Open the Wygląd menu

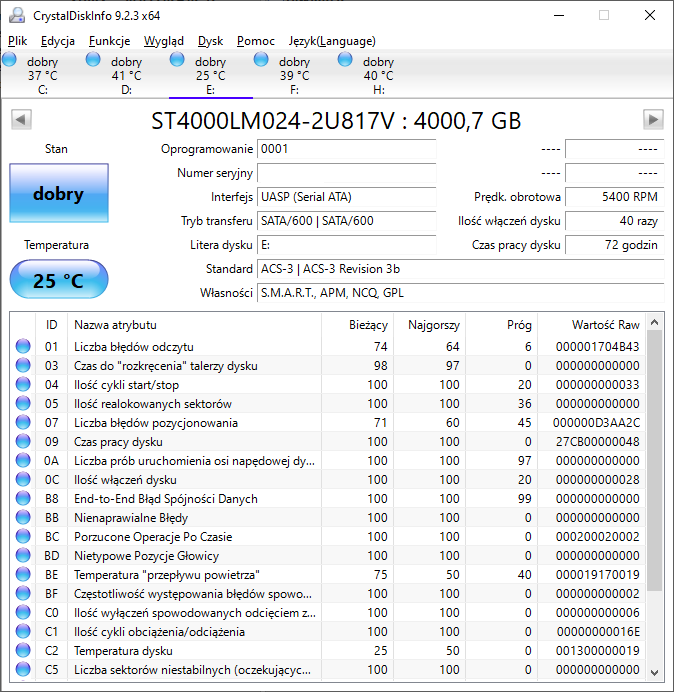(163, 41)
